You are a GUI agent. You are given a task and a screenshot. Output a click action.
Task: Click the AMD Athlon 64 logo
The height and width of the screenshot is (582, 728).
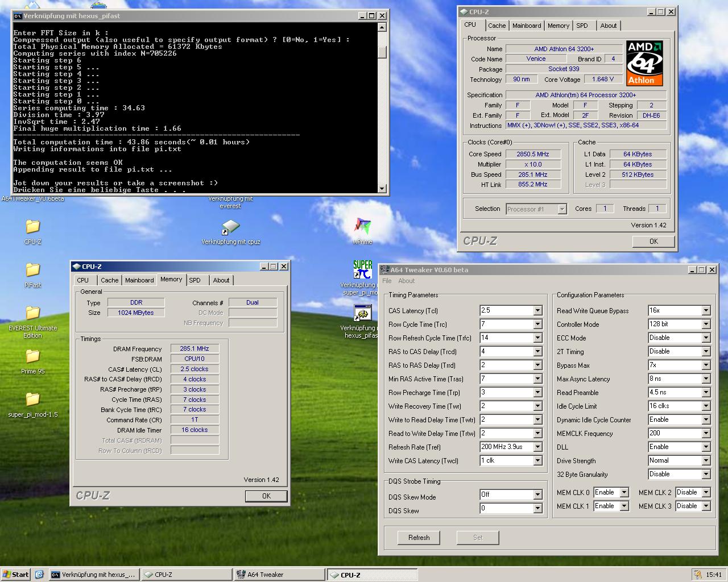644,63
